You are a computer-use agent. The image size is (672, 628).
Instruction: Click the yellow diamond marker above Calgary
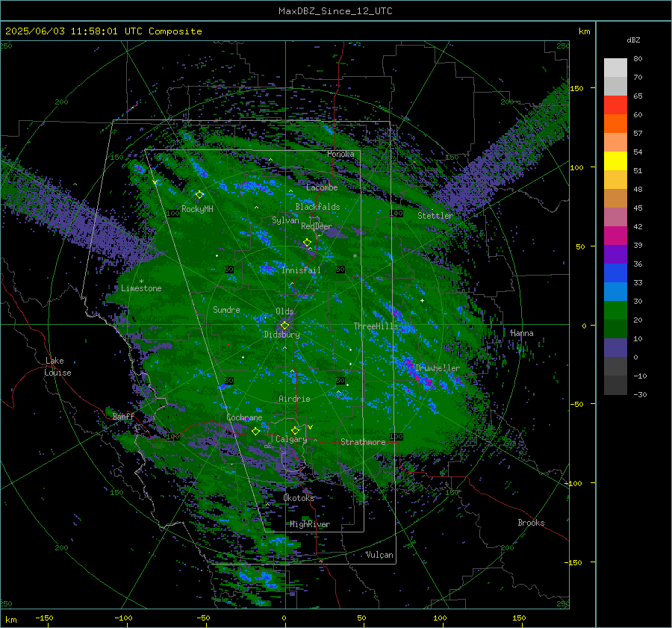pyautogui.click(x=295, y=430)
